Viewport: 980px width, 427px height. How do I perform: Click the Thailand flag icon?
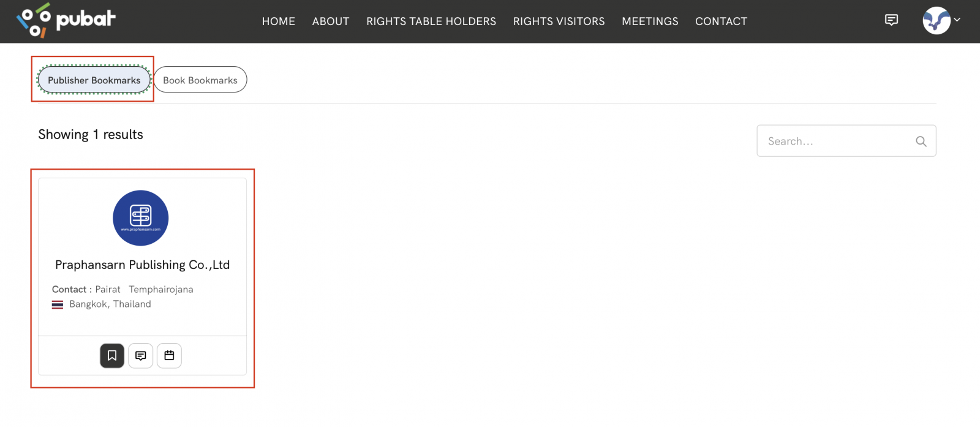[58, 304]
